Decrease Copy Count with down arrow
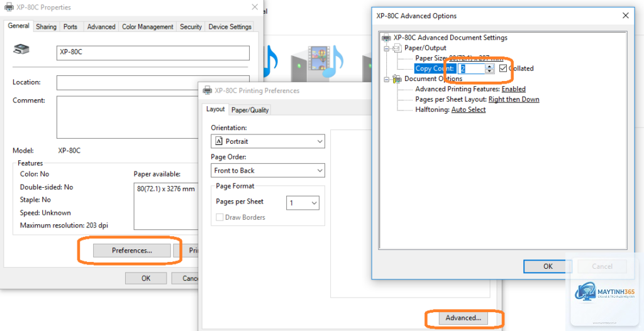Viewport: 644px width, 331px height. coord(489,71)
